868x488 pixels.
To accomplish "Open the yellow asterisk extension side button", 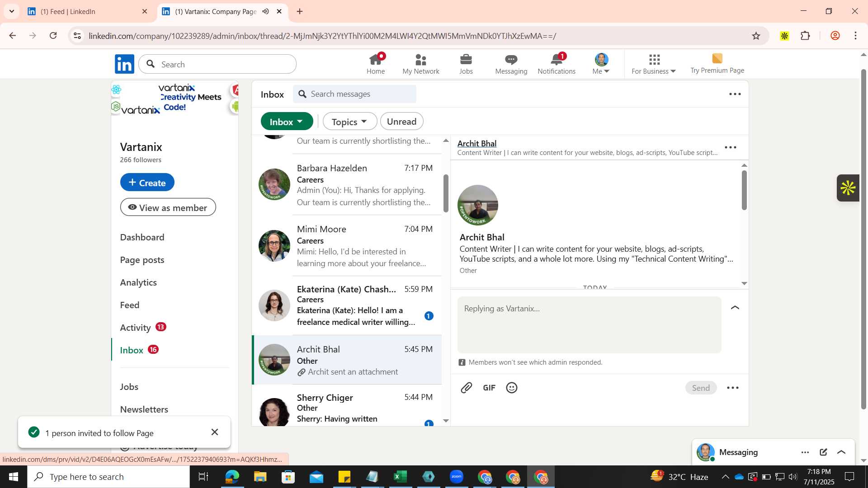I will (x=848, y=188).
